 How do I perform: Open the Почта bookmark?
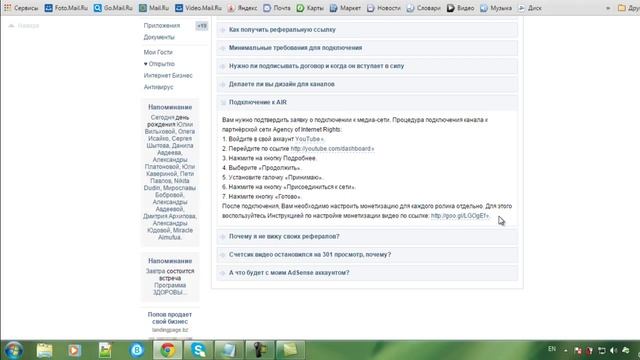[277, 8]
